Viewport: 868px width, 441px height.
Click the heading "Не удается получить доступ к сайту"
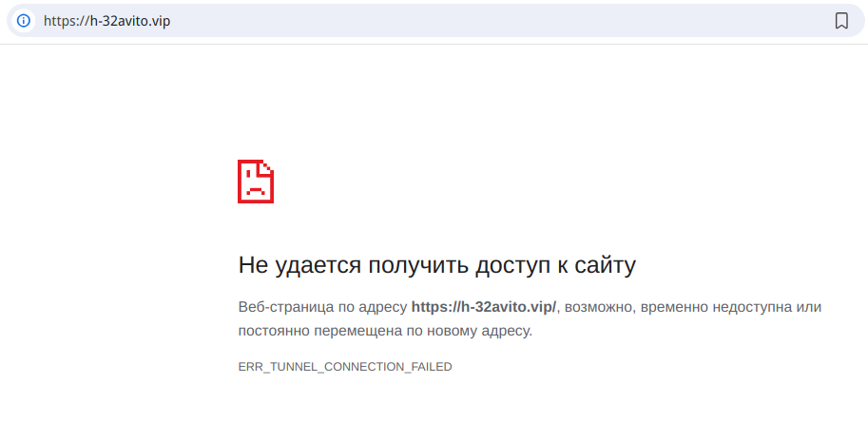coord(436,265)
